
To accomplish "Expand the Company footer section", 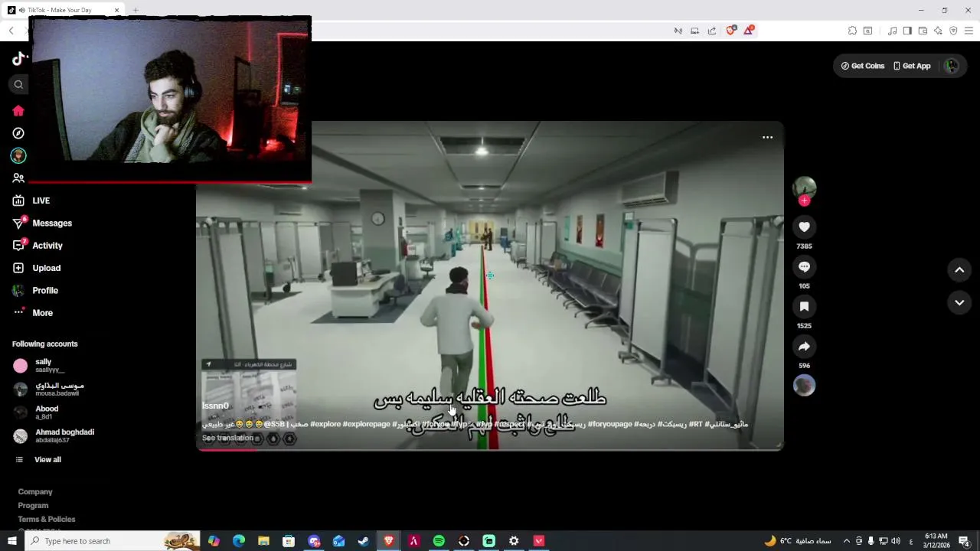I will click(35, 492).
